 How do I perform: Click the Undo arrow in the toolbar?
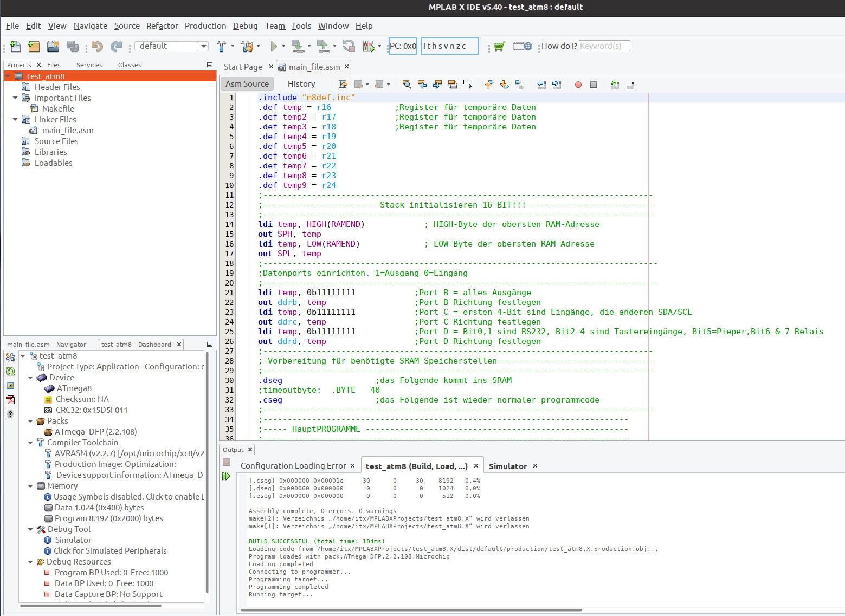(98, 47)
